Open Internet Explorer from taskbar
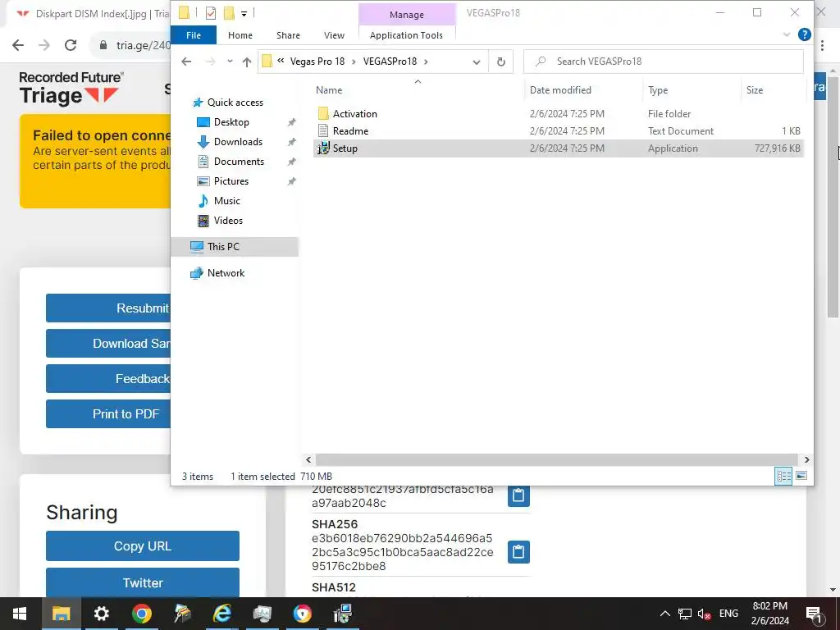 tap(221, 614)
